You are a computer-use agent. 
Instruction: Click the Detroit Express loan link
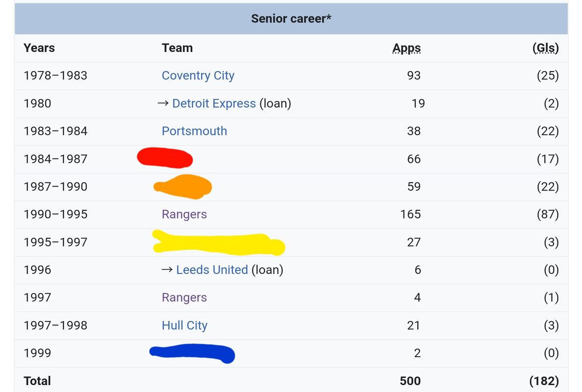pos(214,103)
